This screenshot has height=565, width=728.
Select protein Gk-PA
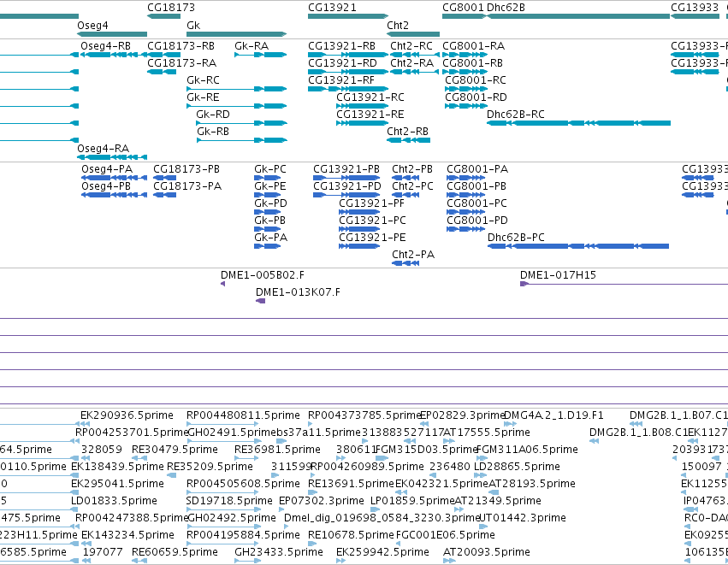tap(268, 246)
